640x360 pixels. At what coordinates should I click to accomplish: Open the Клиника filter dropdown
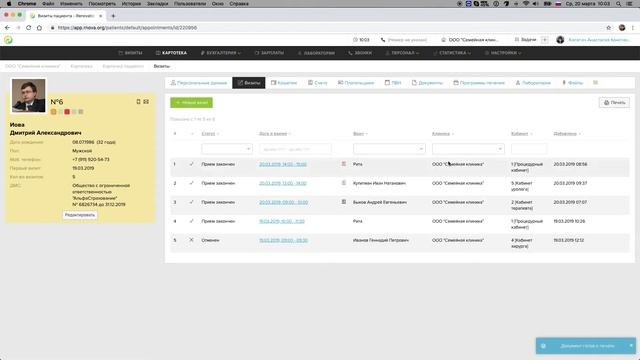point(468,149)
